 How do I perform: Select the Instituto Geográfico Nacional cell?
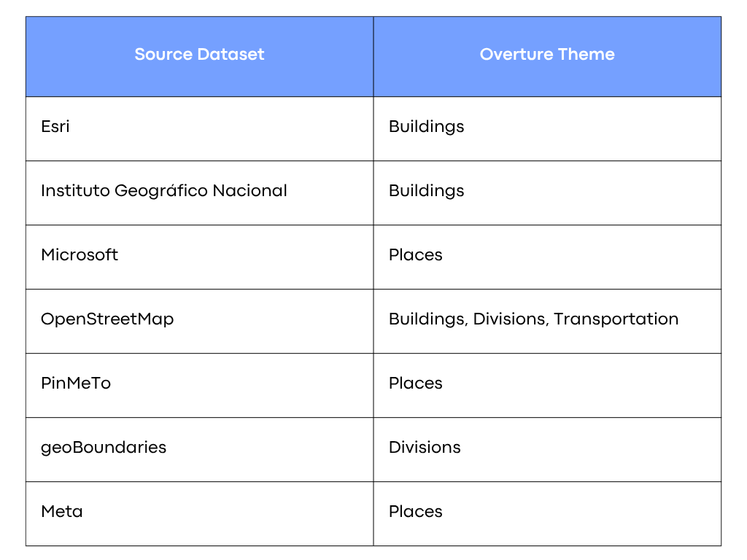(200, 192)
